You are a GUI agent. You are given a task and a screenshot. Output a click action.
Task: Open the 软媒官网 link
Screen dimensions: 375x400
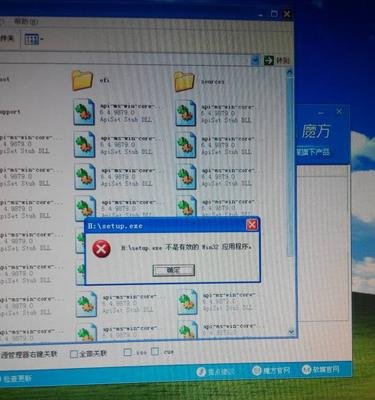pos(320,369)
